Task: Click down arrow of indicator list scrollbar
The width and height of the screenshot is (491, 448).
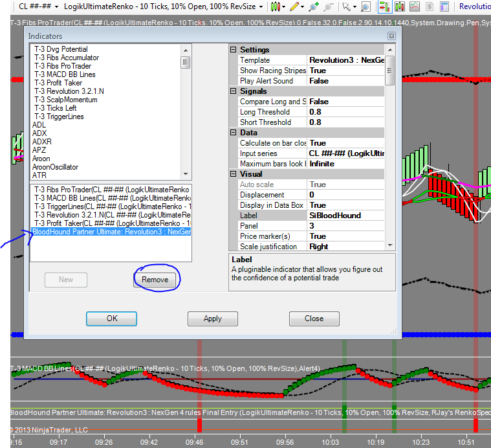Action: pos(186,174)
